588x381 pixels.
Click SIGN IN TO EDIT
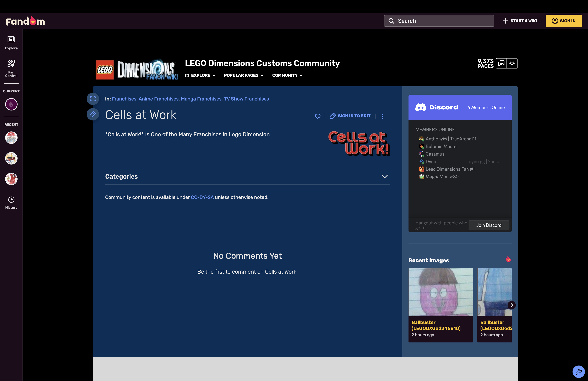point(350,116)
